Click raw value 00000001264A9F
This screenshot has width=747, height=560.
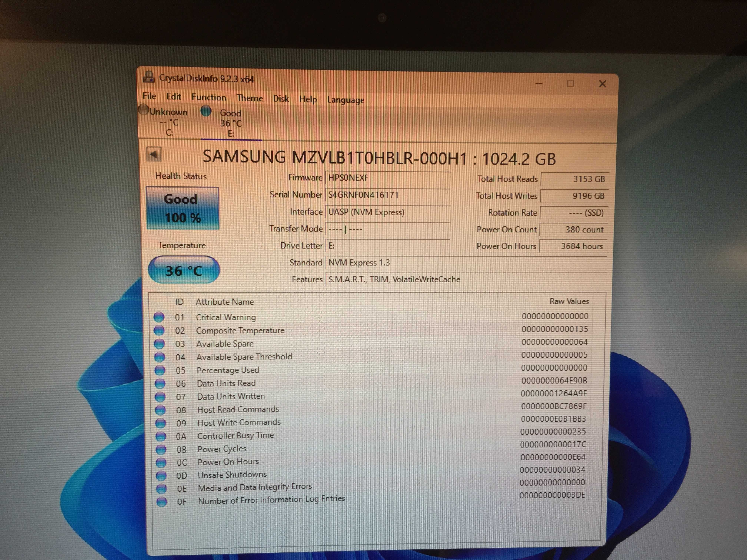pyautogui.click(x=554, y=394)
